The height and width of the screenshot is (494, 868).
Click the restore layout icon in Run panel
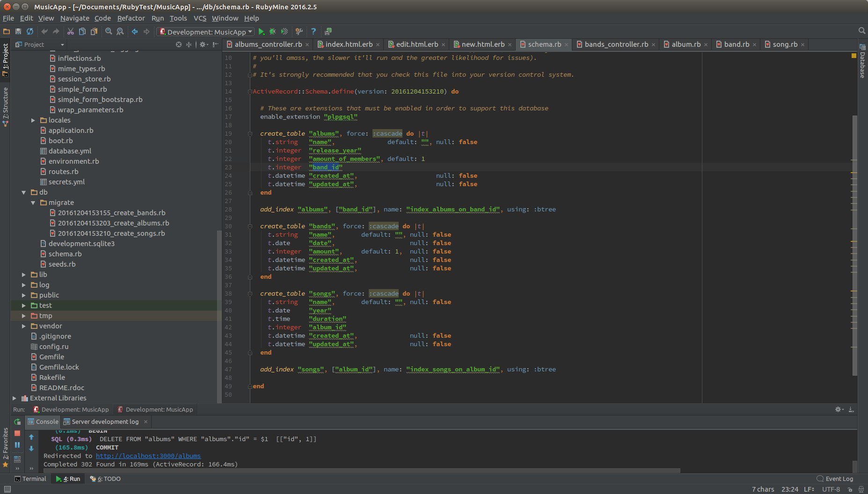(x=17, y=459)
